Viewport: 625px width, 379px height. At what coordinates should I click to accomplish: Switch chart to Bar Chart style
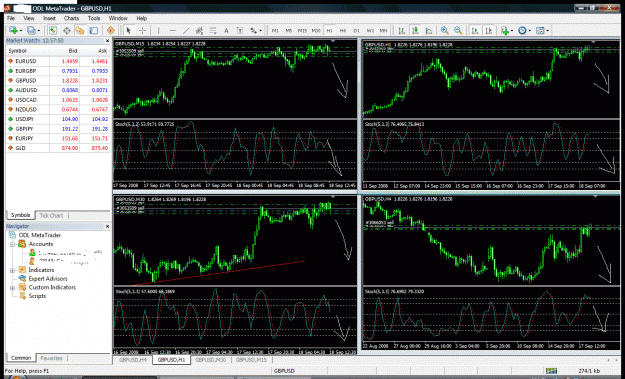(402, 30)
